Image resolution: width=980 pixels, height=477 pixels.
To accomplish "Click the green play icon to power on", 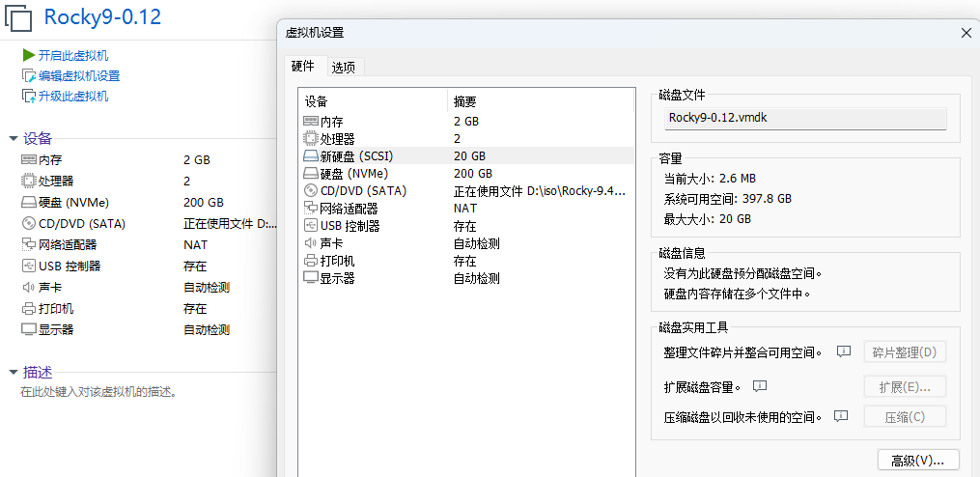I will tap(28, 55).
